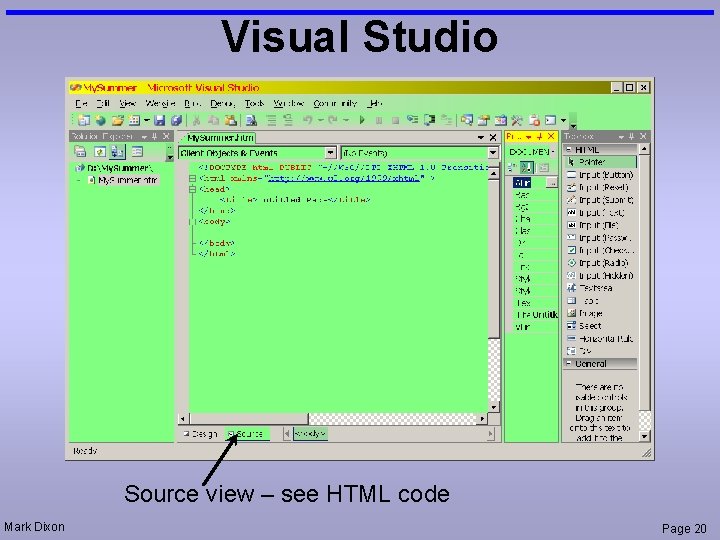The height and width of the screenshot is (540, 720).
Task: Click the xhtml namespace URL link in code
Action: [x=344, y=178]
